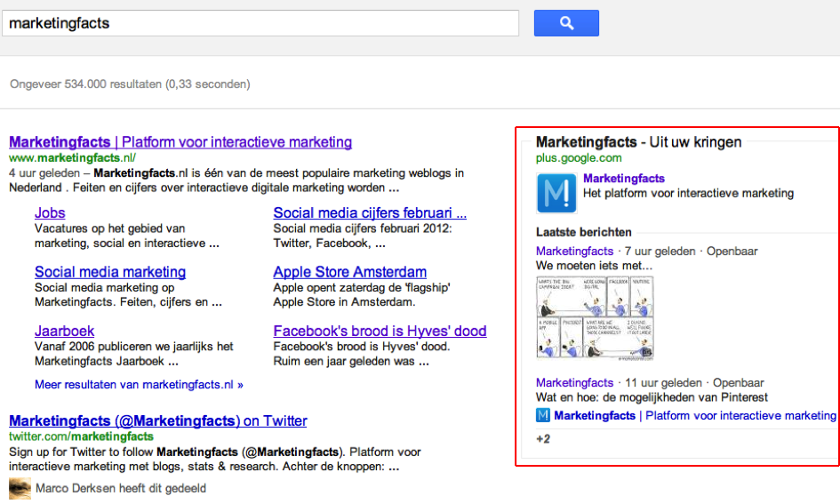Open the main Marketingfacts Platform result title
This screenshot has width=840, height=504.
[180, 142]
